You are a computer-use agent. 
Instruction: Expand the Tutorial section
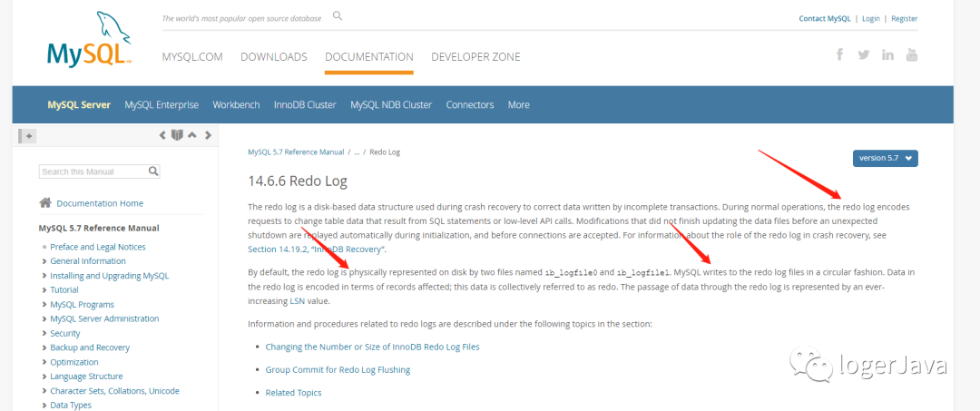[44, 289]
